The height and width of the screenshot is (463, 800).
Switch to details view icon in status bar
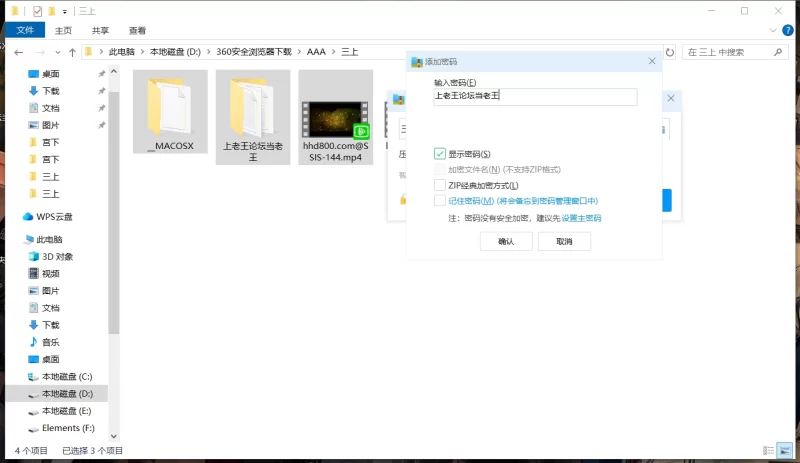coord(768,450)
